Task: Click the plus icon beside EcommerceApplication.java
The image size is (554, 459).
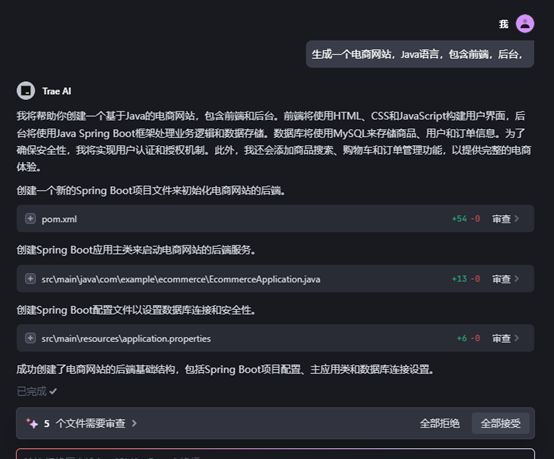Action: click(x=30, y=279)
